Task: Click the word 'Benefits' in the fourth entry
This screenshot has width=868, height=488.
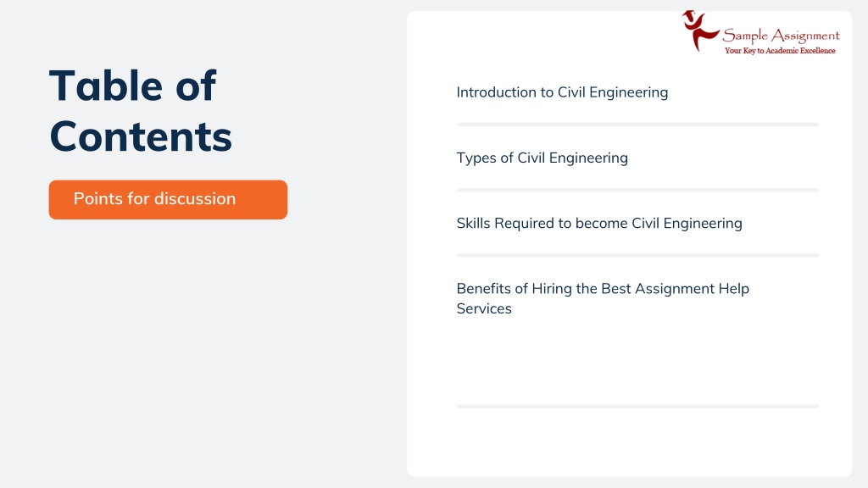Action: click(x=484, y=289)
